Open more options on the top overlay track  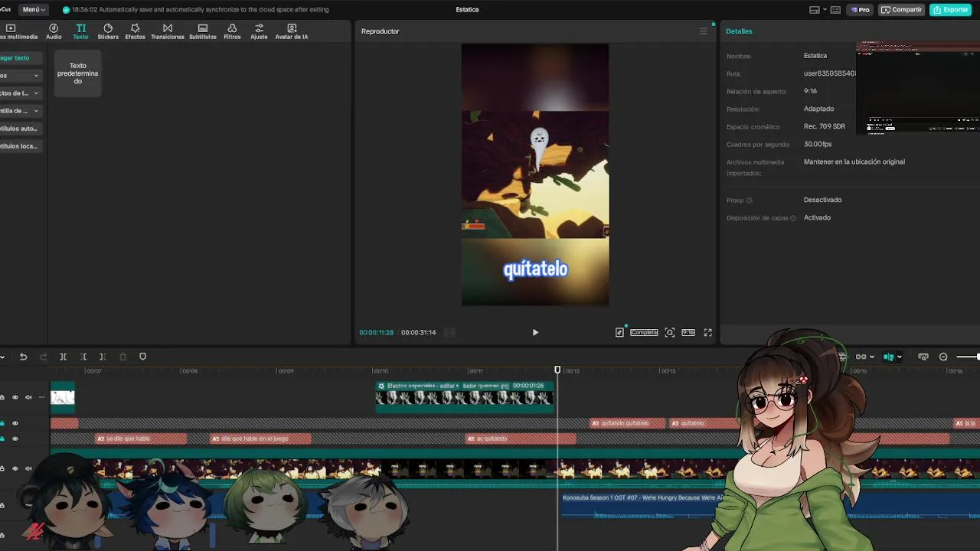pyautogui.click(x=41, y=397)
